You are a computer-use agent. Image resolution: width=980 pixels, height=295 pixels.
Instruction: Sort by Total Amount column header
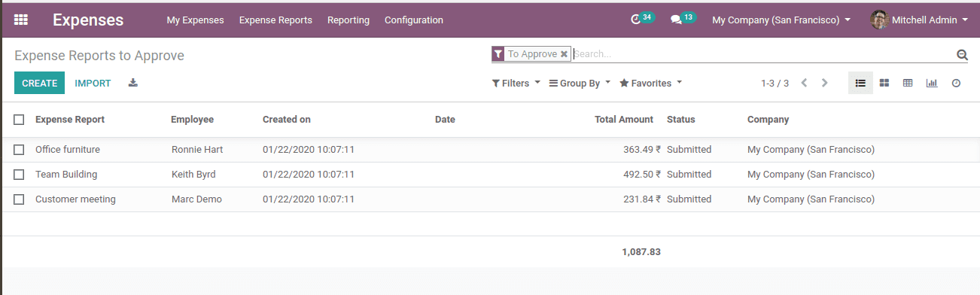[624, 119]
